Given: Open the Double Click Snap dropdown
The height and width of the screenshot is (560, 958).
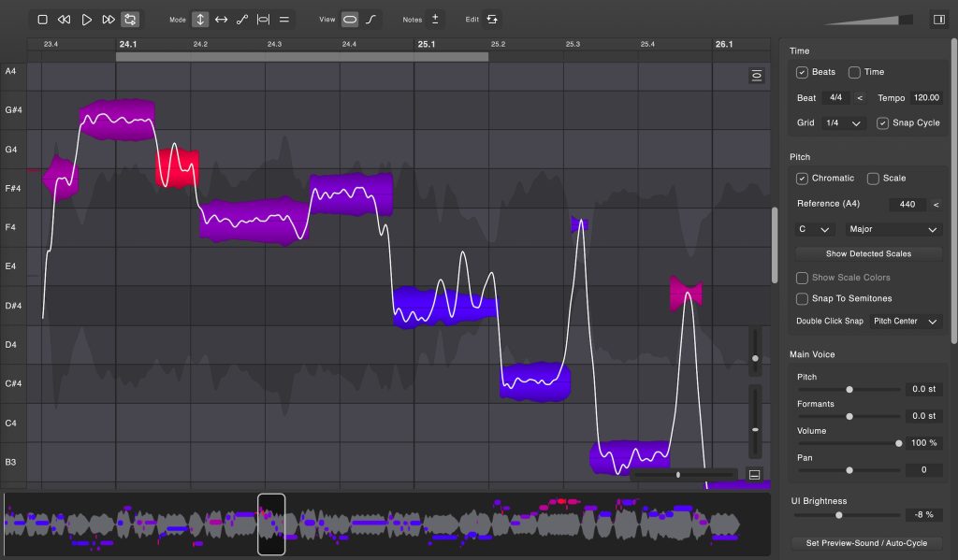Looking at the screenshot, I should (906, 321).
